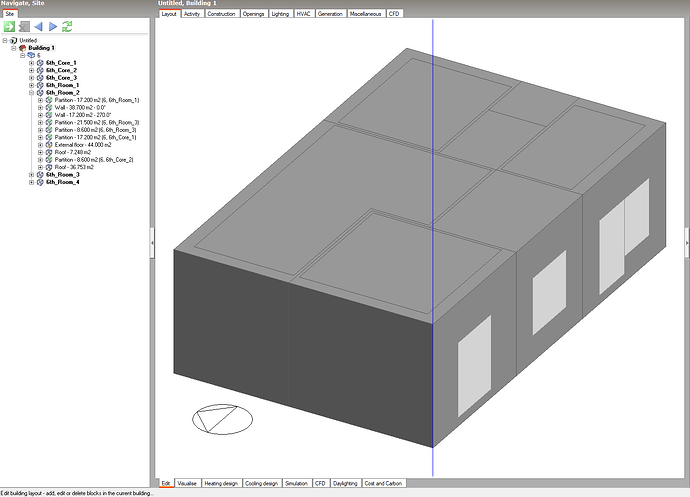Expand the 6th_Core_2 tree node

[x=31, y=70]
